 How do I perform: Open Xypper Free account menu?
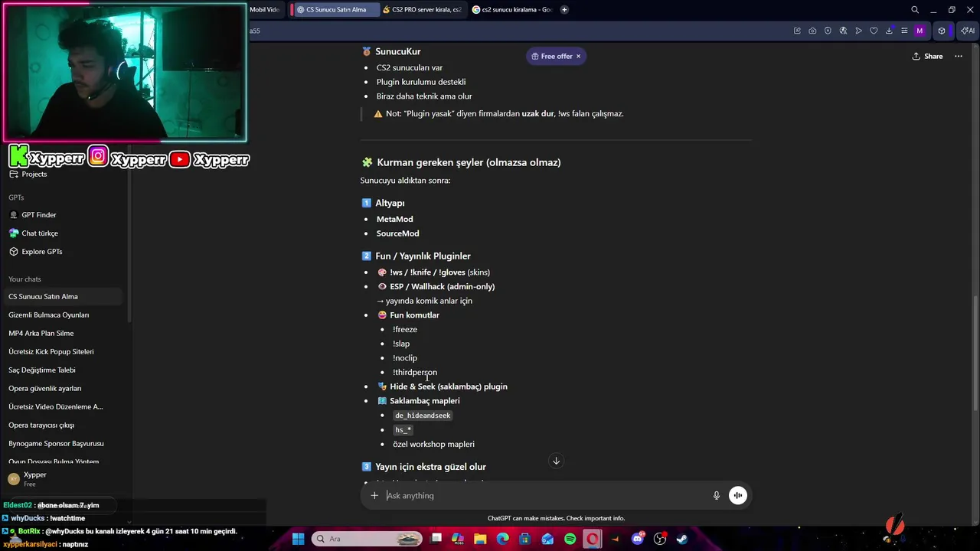pyautogui.click(x=64, y=479)
